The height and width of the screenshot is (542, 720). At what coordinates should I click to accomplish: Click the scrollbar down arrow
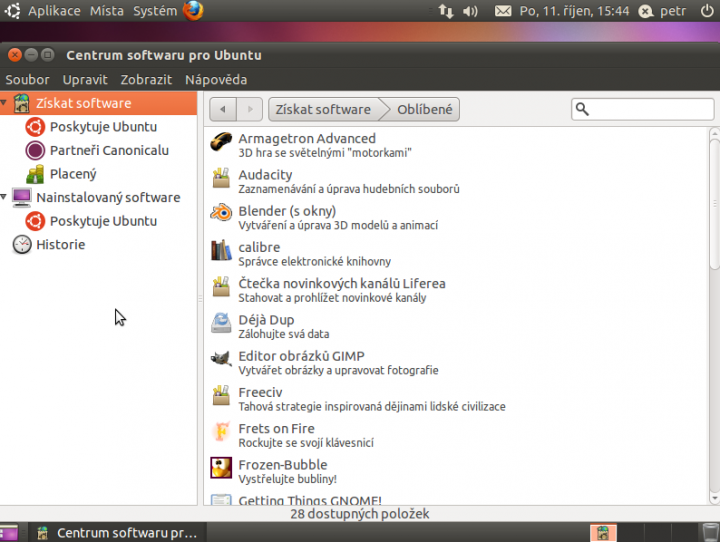click(x=714, y=498)
